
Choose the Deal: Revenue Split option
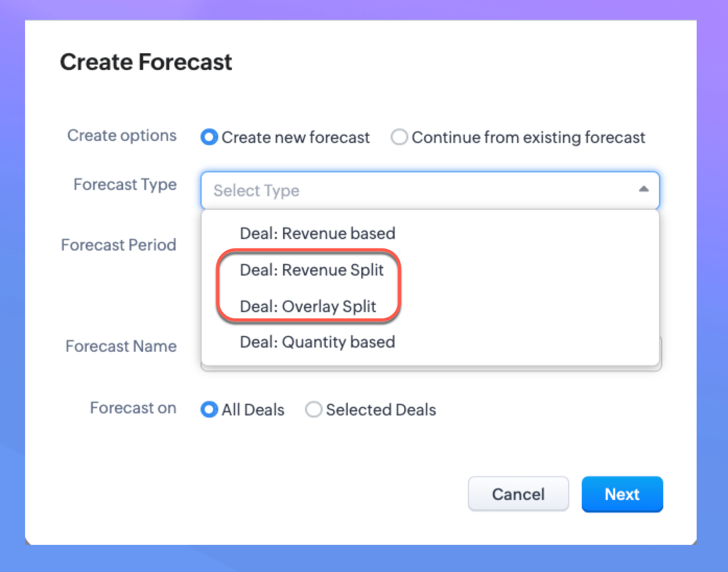[311, 270]
